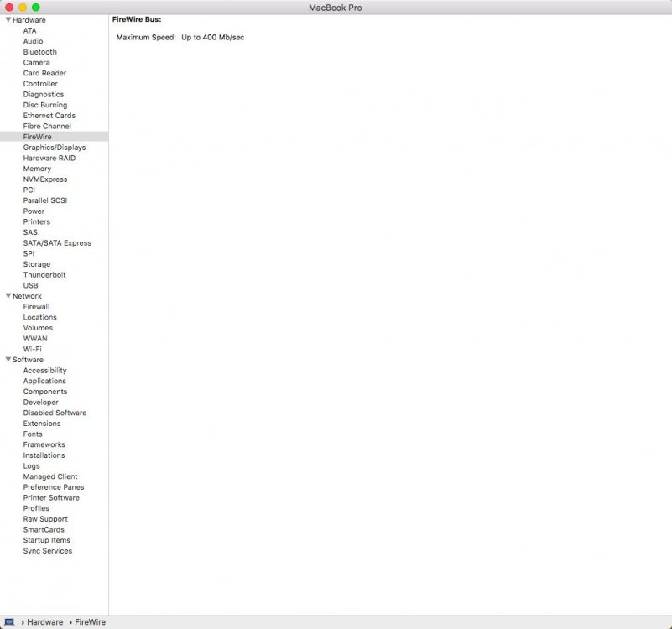This screenshot has width=672, height=629.
Task: Select Audio in the sidebar
Action: tap(33, 41)
